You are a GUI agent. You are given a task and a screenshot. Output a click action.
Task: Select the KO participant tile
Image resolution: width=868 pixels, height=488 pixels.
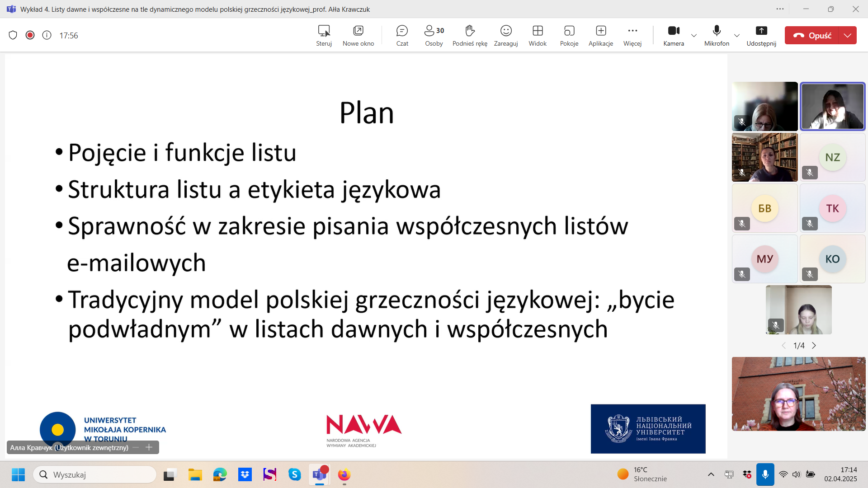pyautogui.click(x=832, y=259)
